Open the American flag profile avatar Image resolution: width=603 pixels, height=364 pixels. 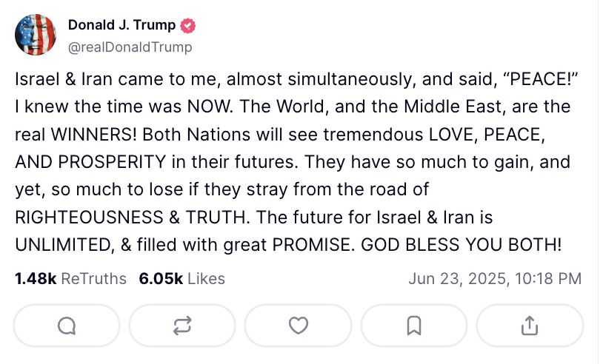36,35
